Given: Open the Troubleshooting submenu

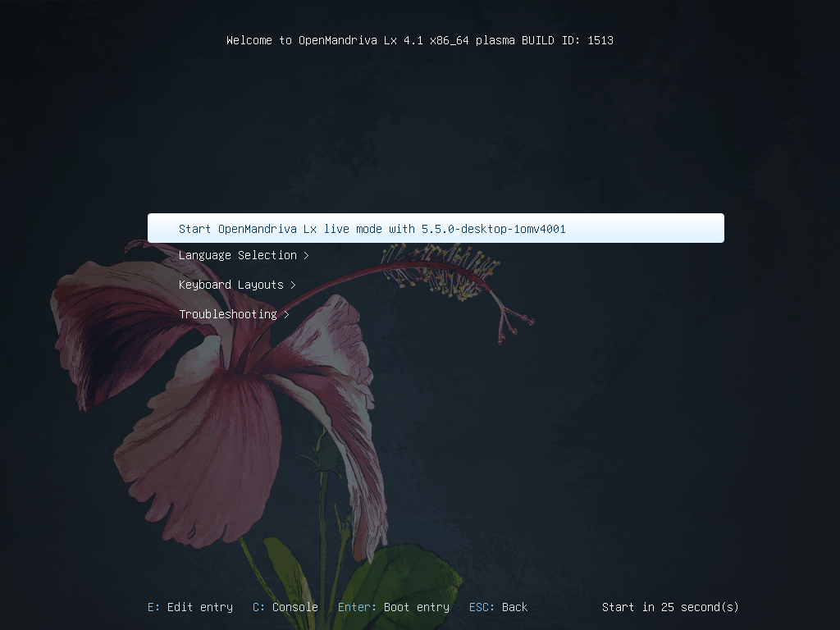Looking at the screenshot, I should [234, 314].
